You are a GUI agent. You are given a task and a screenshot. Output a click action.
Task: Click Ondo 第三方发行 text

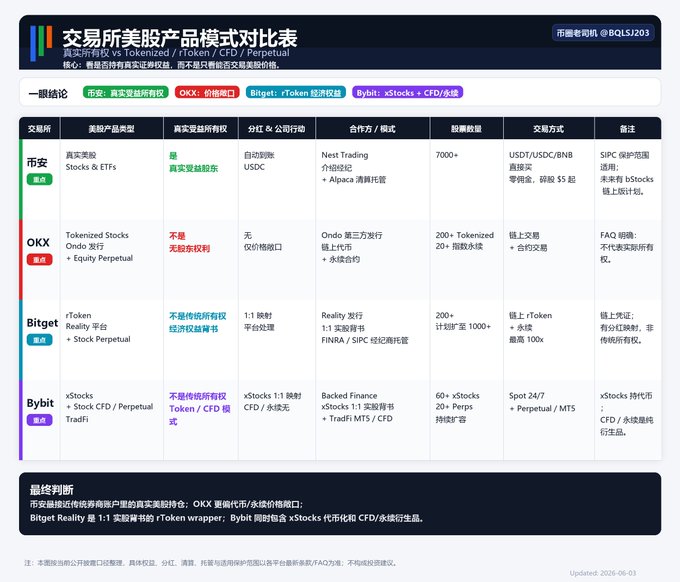click(352, 235)
